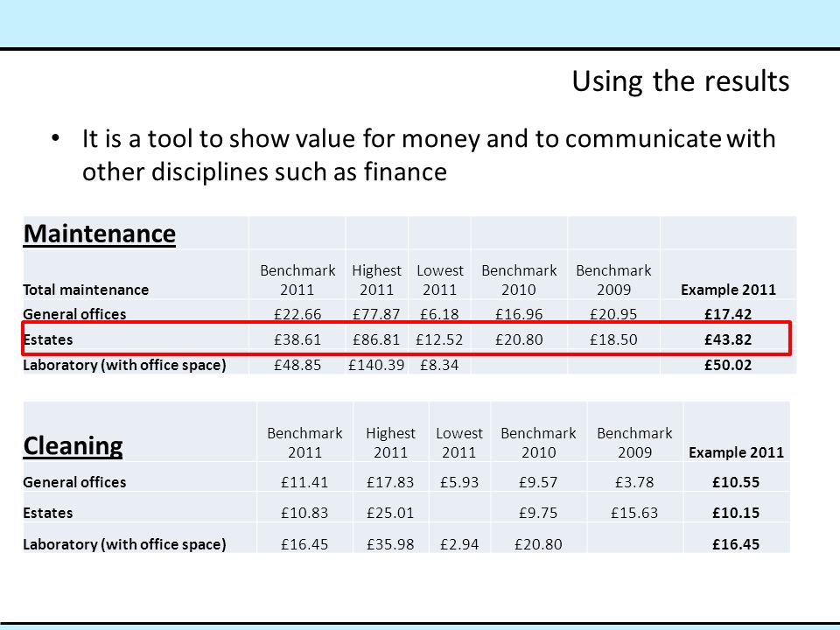Select the £140.39 Laboratory cell
This screenshot has height=630, width=840.
click(x=376, y=366)
